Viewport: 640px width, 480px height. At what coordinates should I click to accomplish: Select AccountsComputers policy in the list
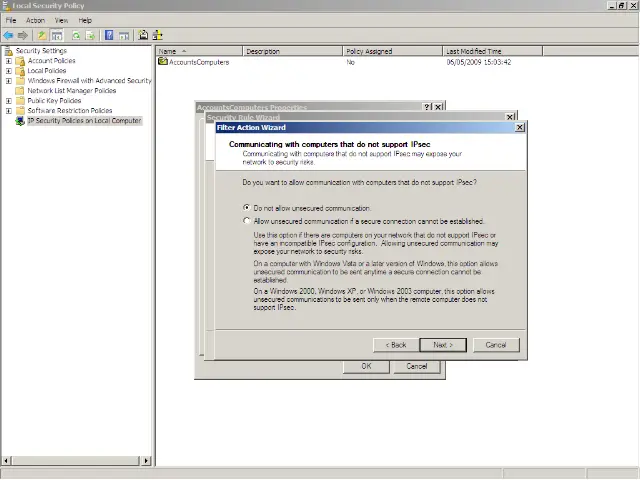click(198, 62)
